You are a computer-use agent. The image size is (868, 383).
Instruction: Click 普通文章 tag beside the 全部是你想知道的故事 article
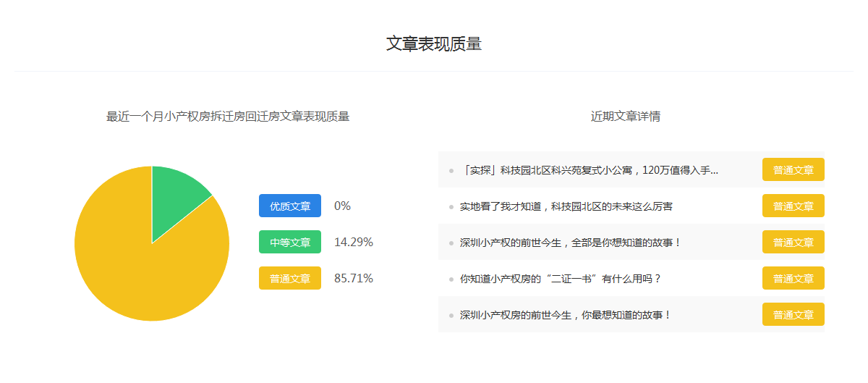coord(793,243)
